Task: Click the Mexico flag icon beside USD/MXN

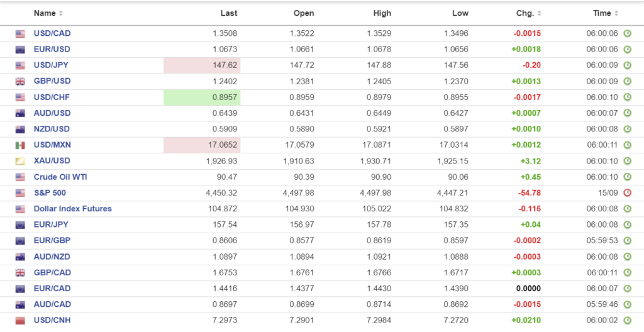Action: point(20,145)
